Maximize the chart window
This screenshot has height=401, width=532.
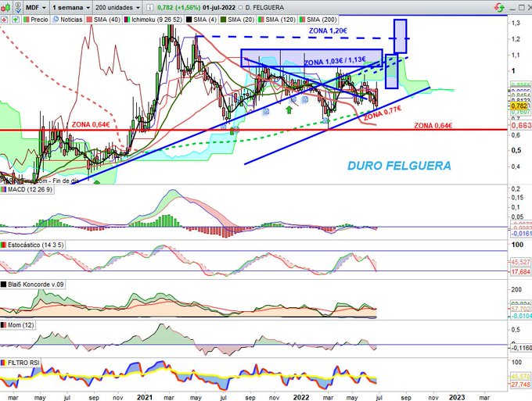coord(522,7)
